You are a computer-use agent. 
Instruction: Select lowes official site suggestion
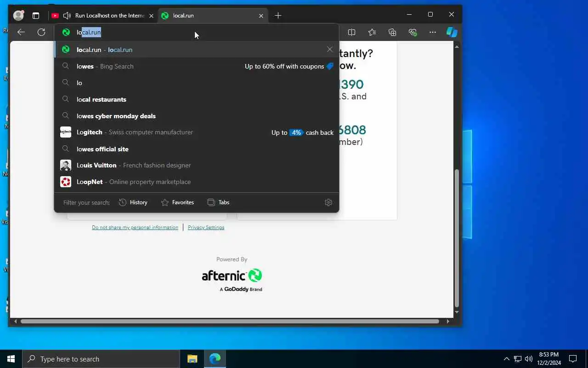click(x=197, y=149)
